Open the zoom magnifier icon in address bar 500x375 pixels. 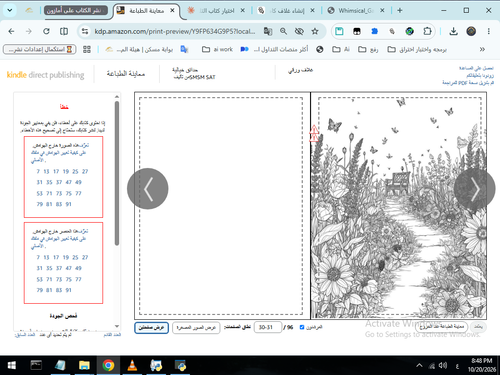pyautogui.click(x=283, y=31)
